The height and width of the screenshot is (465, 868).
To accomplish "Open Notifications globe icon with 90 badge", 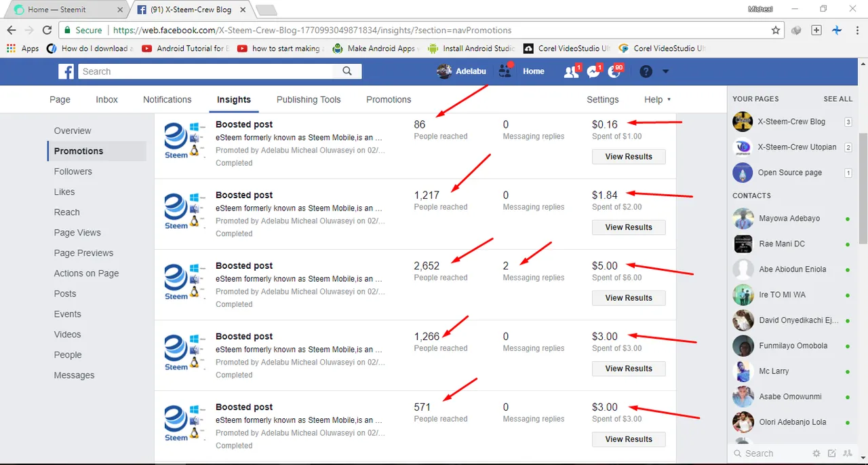I will [614, 71].
